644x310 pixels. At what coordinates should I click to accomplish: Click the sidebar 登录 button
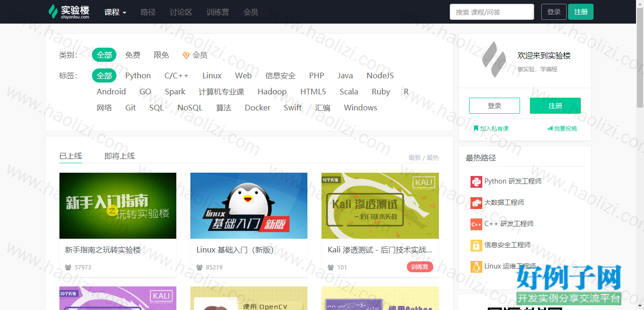click(495, 106)
